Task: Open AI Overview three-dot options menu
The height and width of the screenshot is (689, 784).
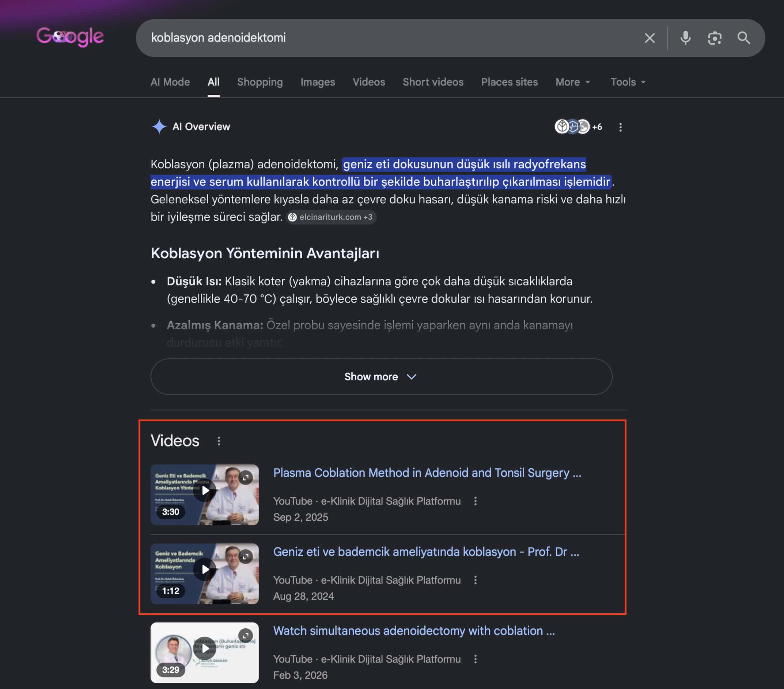Action: (620, 127)
